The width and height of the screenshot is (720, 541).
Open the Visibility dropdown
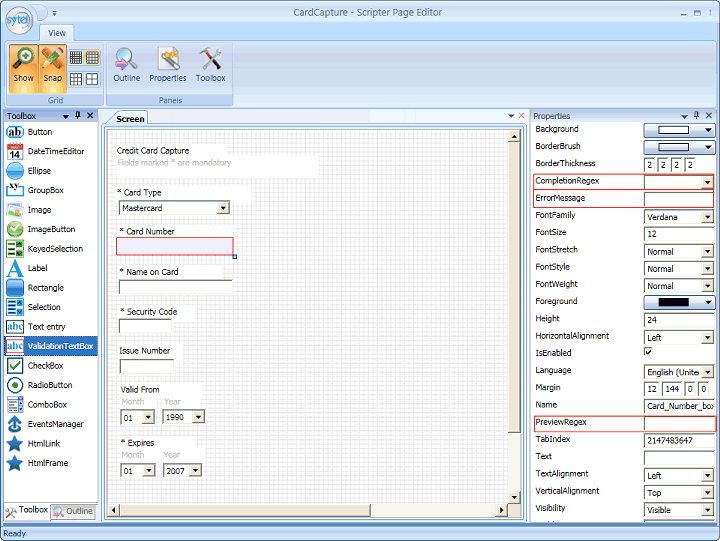coord(707,510)
